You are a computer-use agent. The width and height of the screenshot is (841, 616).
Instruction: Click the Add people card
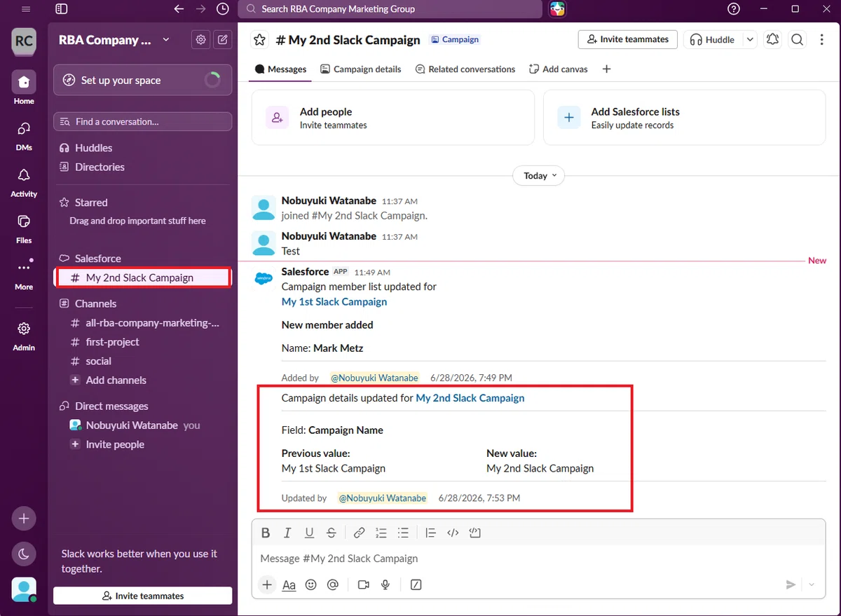point(392,118)
